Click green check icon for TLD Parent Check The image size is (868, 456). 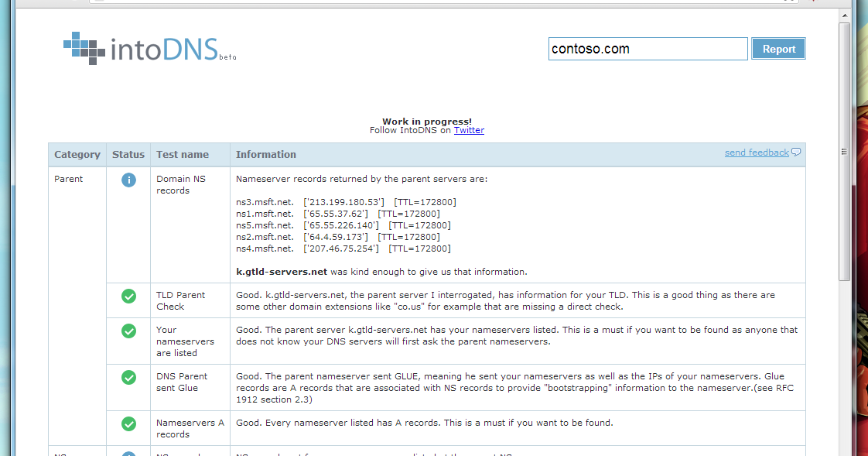click(128, 297)
